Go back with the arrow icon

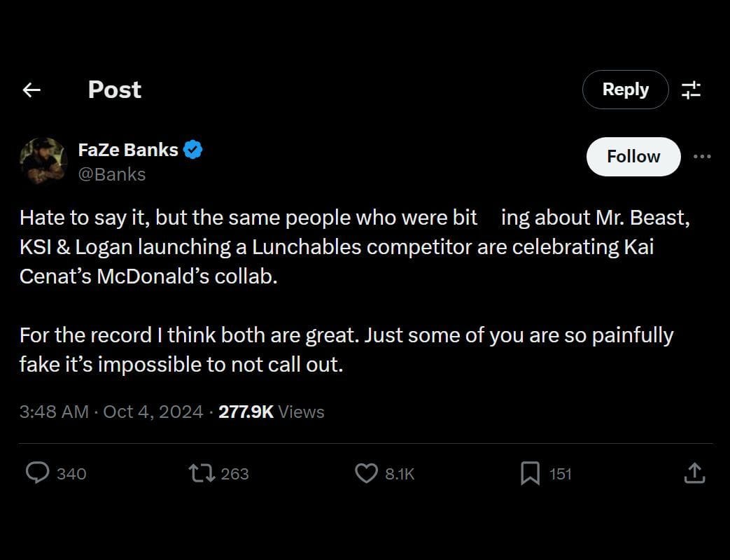tap(31, 90)
